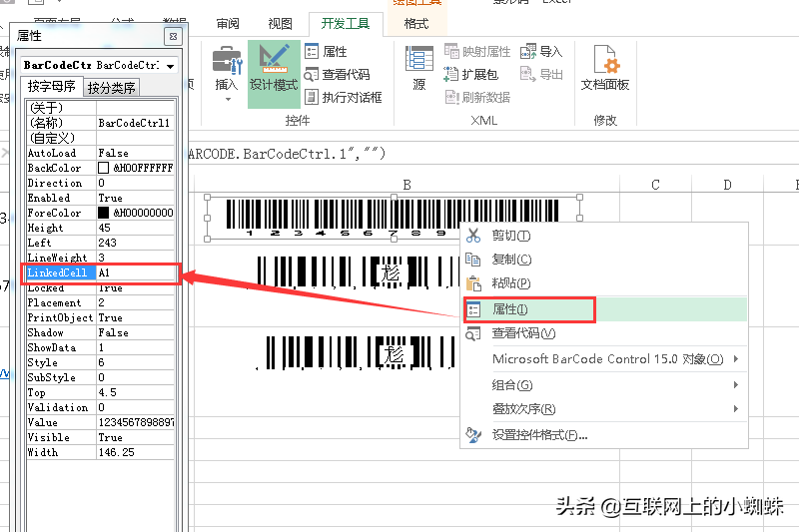Click the LinkedCell value A1

[x=136, y=272]
